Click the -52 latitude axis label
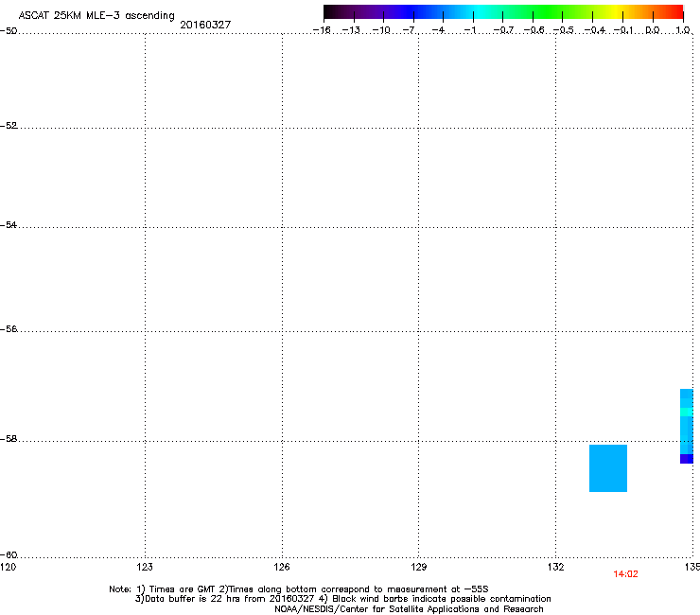Screen dimensions: 700x615 coord(9,126)
